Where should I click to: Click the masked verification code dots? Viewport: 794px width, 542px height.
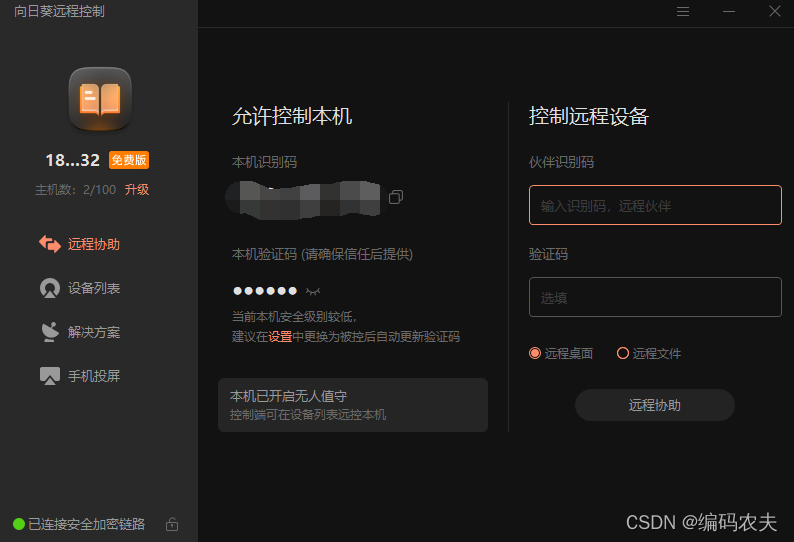(265, 291)
